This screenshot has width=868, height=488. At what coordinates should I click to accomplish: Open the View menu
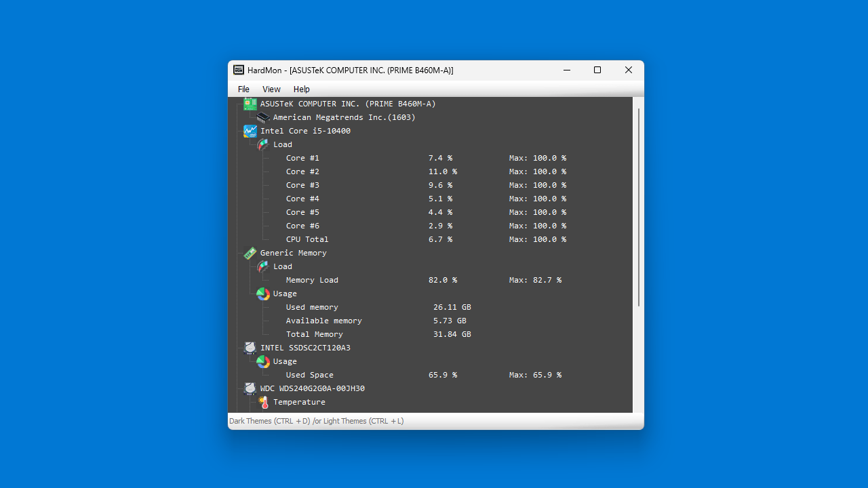pyautogui.click(x=271, y=89)
